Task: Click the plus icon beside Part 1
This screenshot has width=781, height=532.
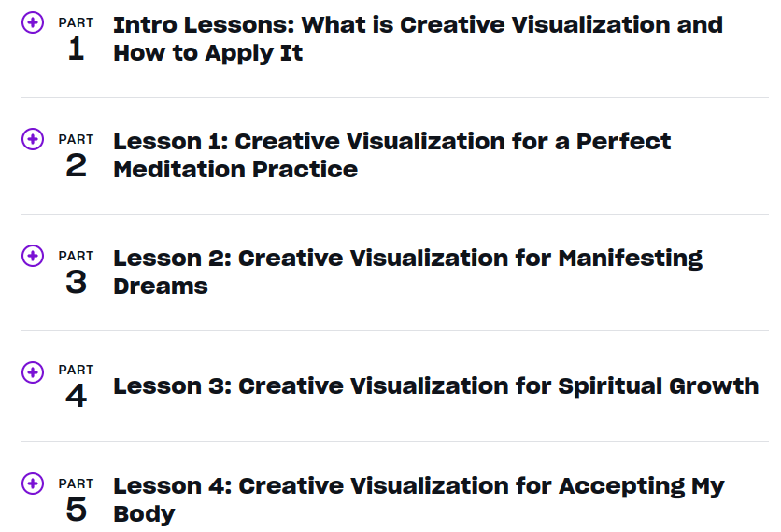Action: tap(33, 22)
